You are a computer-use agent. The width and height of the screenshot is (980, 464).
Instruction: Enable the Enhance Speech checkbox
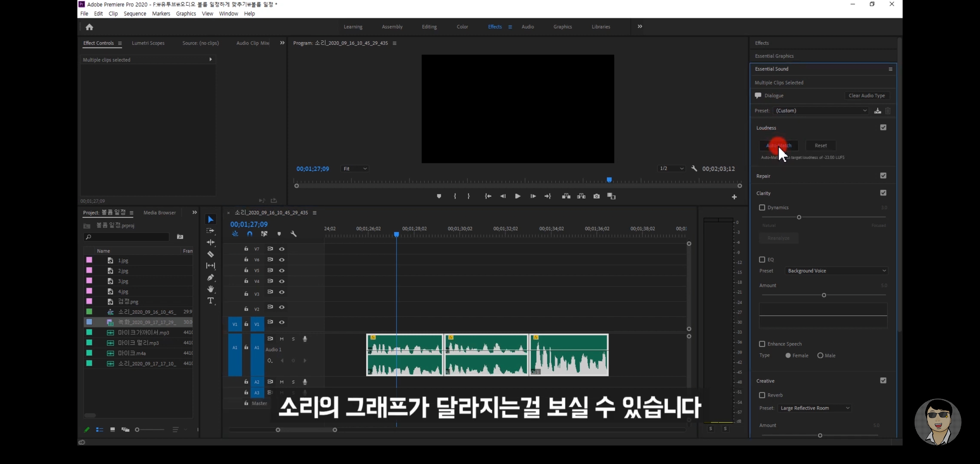[762, 344]
